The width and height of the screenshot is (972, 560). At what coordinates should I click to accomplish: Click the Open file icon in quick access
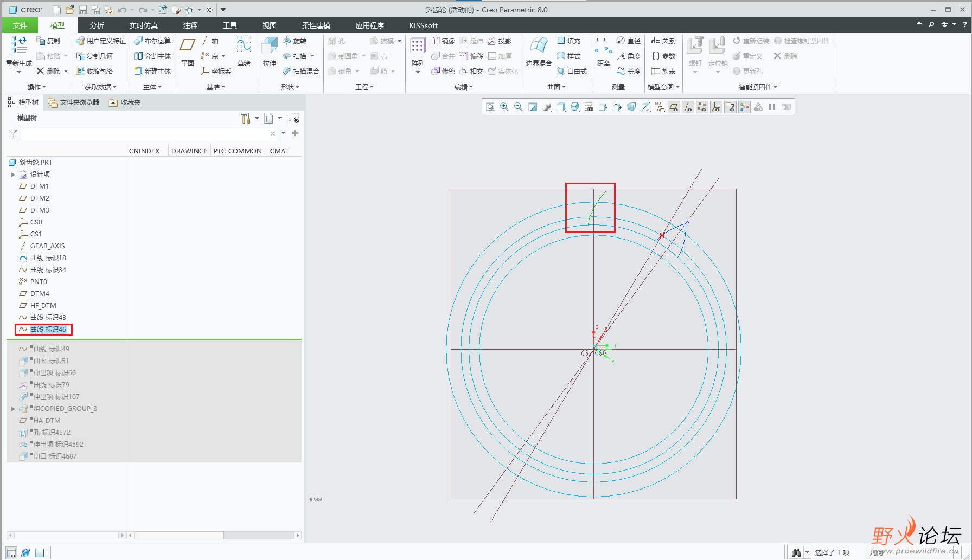coord(70,10)
